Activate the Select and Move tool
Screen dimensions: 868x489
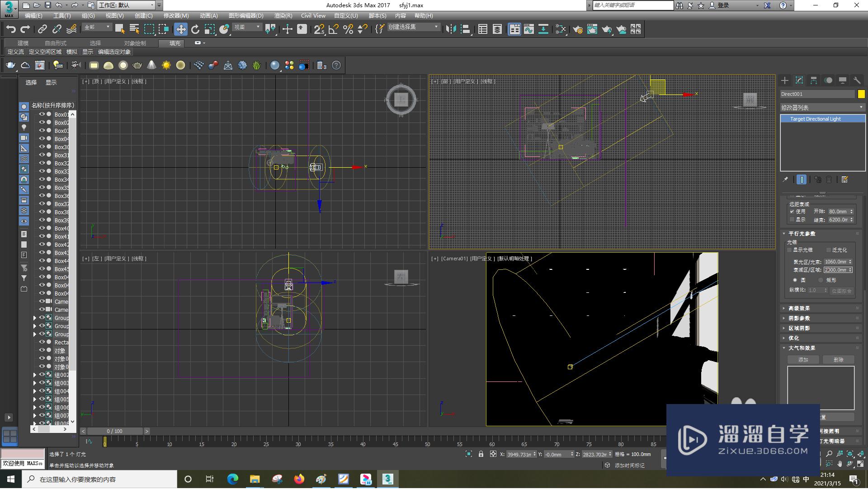[181, 29]
